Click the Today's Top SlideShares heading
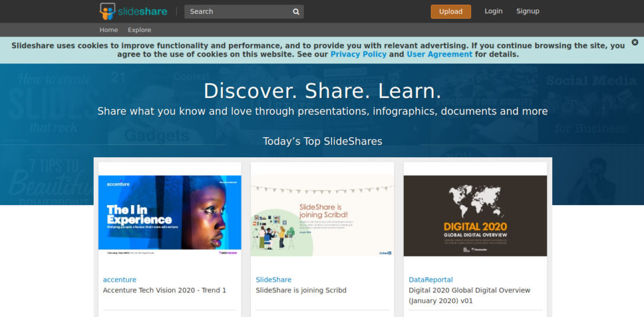 323,142
